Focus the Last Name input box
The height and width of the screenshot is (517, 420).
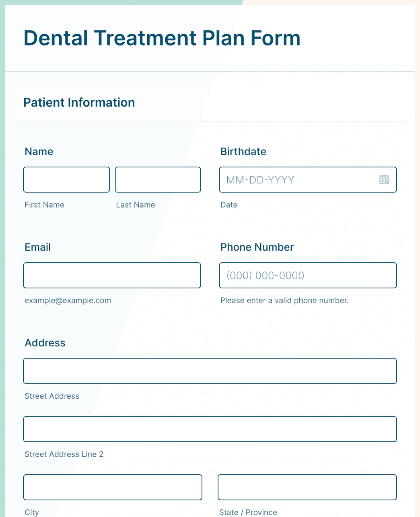[158, 179]
